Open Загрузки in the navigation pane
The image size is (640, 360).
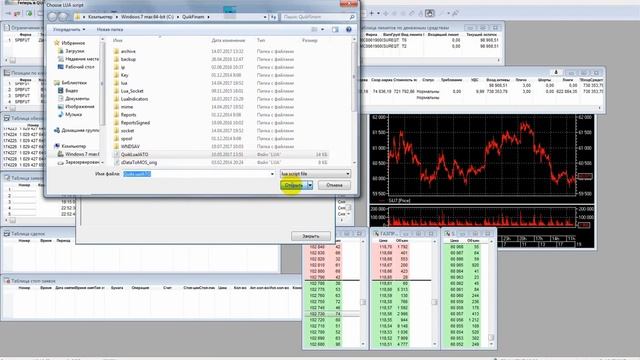[x=75, y=51]
